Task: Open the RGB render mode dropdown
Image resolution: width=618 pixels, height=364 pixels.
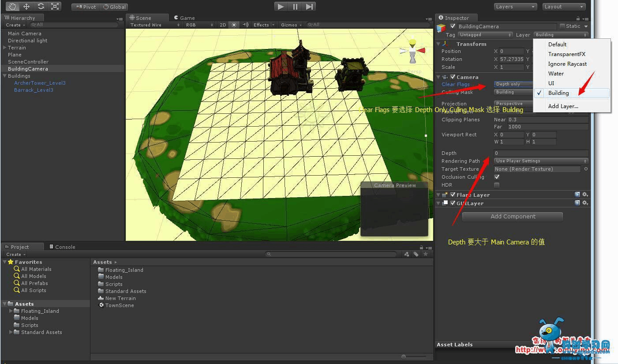Action: [199, 25]
